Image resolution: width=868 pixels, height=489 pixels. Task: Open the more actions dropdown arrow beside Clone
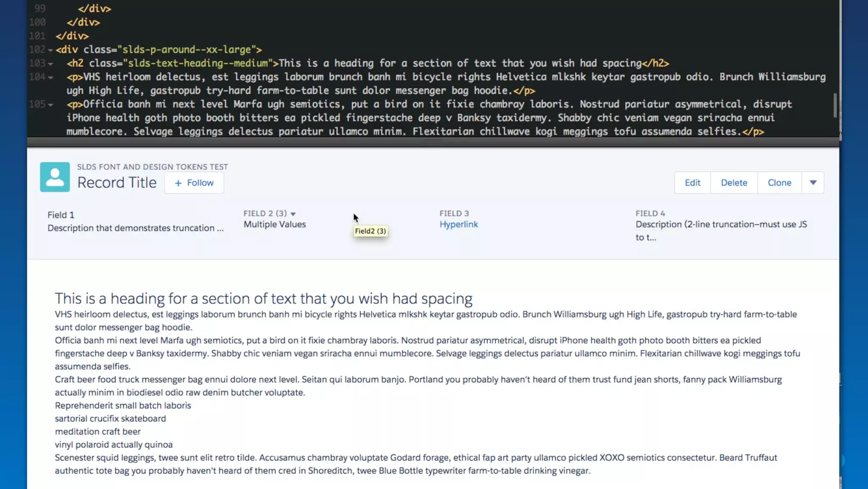click(812, 183)
